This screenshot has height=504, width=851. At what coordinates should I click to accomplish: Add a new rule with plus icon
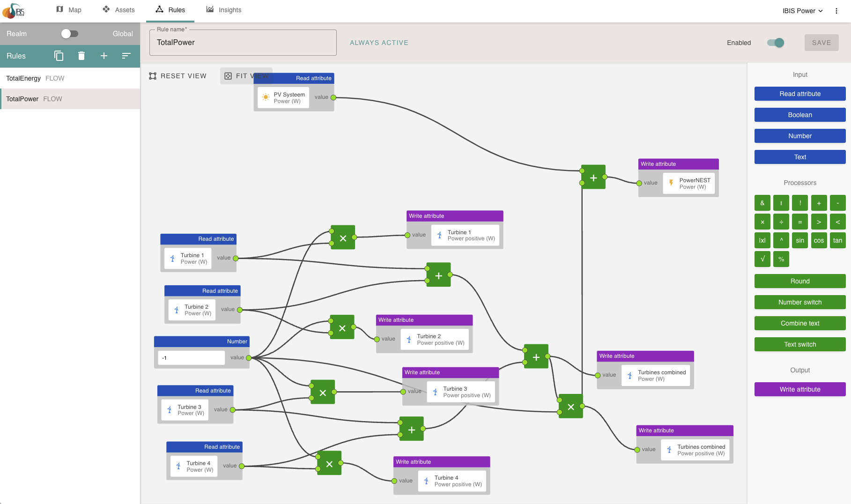[104, 56]
